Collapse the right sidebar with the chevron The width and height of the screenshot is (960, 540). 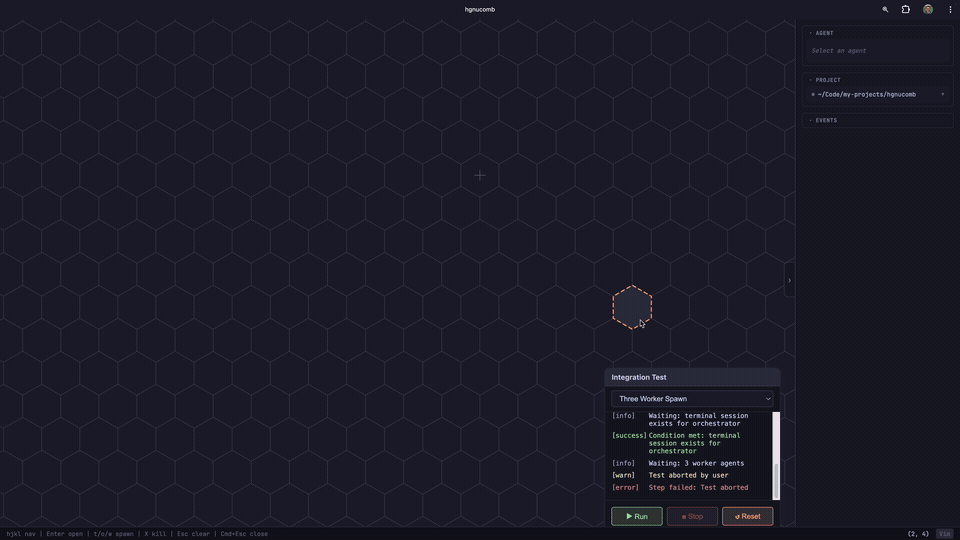pyautogui.click(x=789, y=280)
